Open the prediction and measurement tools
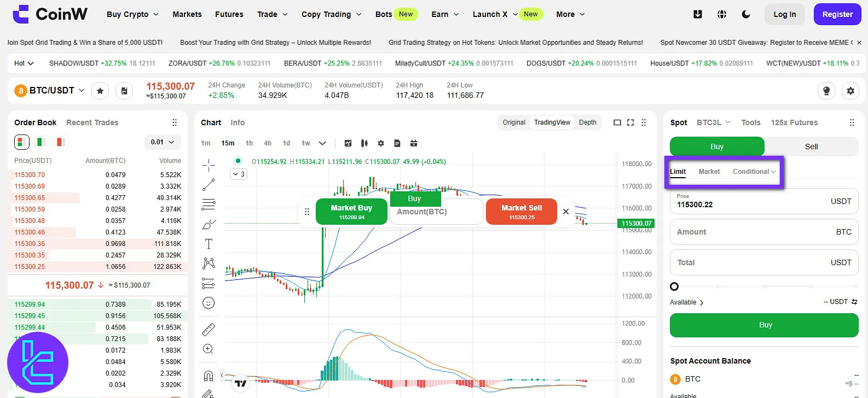Viewport: 868px width, 398px height. (x=209, y=283)
